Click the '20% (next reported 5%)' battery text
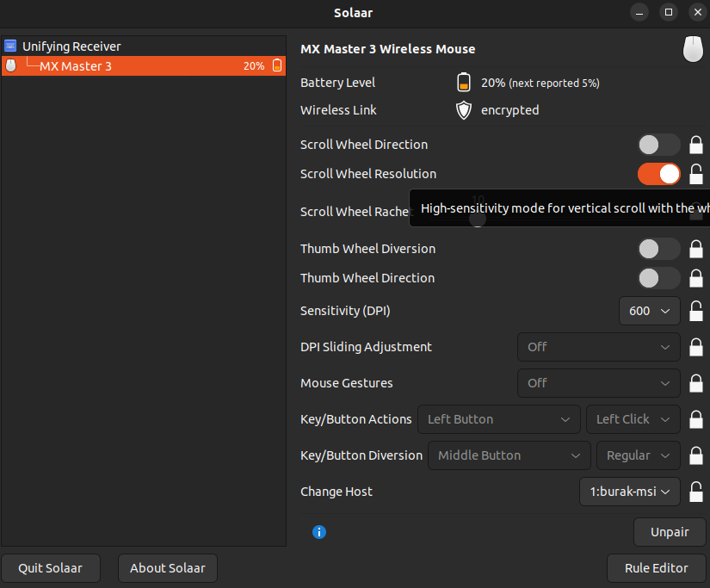The height and width of the screenshot is (588, 710). click(x=540, y=83)
